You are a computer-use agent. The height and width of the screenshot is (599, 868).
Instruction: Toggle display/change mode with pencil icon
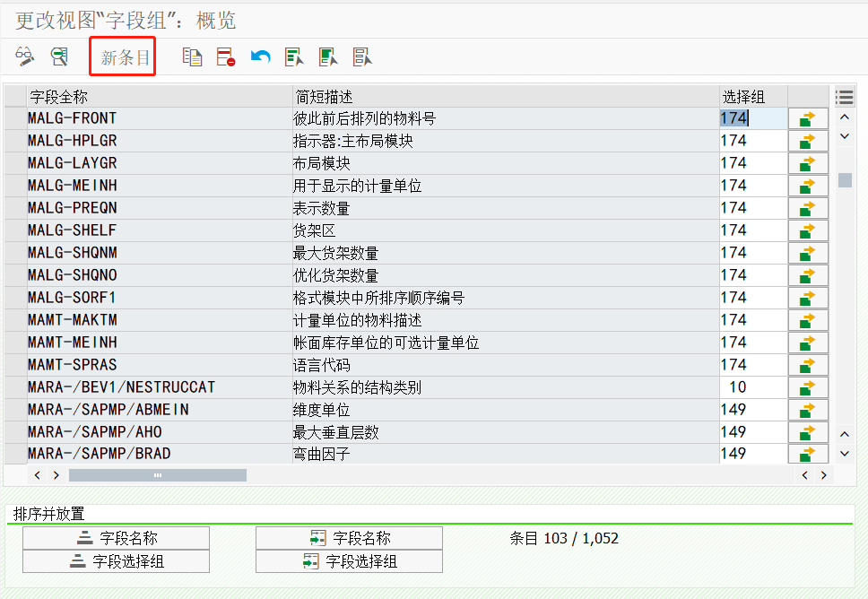click(24, 56)
